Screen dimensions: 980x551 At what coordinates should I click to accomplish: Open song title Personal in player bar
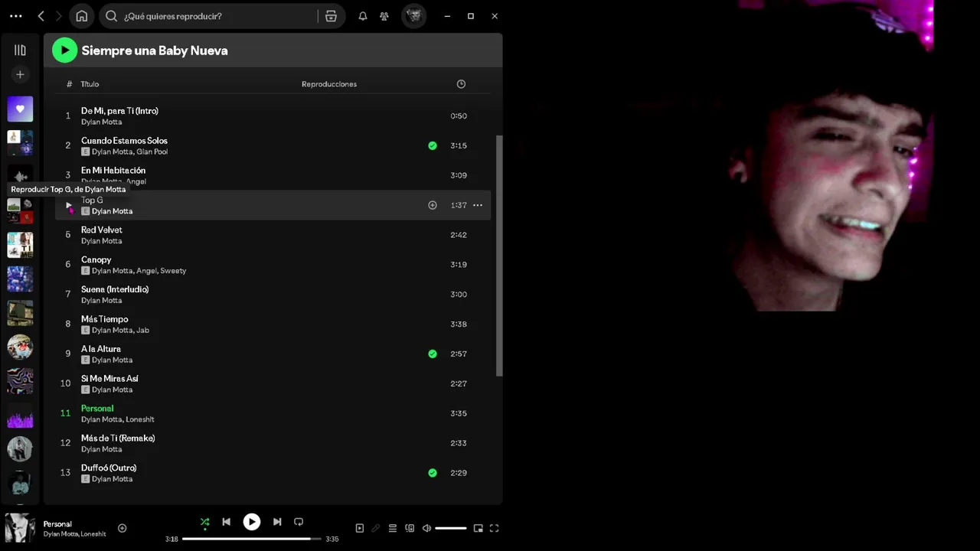(57, 524)
